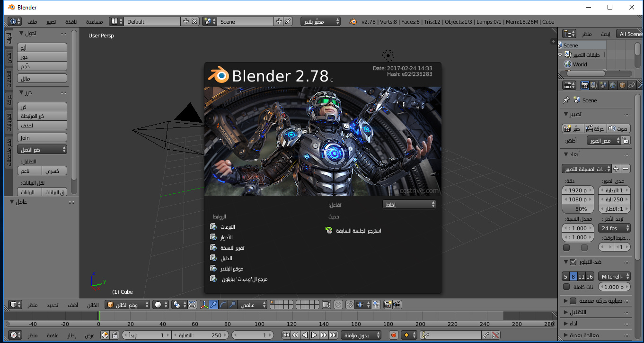Viewport: 644px width, 343px height.
Task: Add a new screen layout with plus
Action: tap(186, 21)
